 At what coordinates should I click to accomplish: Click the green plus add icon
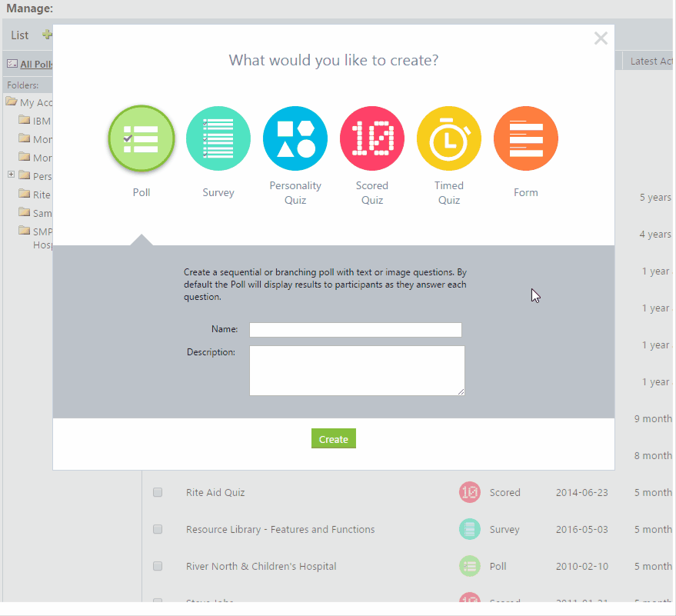click(47, 35)
